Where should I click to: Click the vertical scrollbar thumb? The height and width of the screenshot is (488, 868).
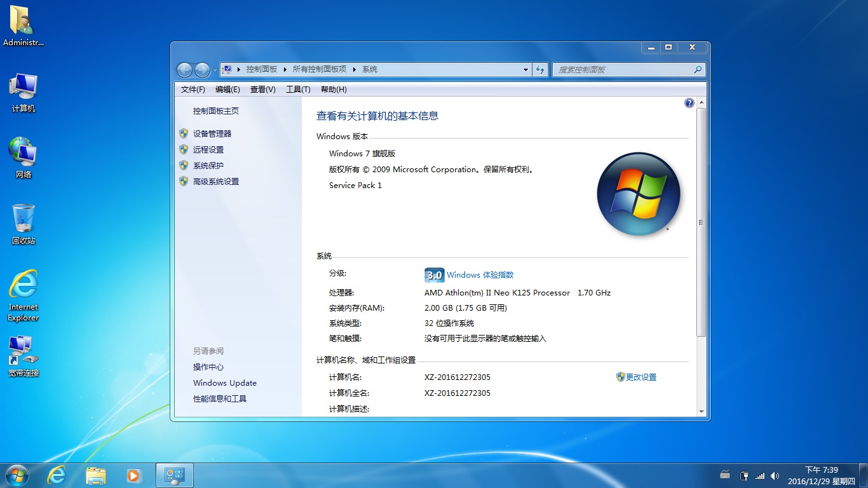[702, 222]
